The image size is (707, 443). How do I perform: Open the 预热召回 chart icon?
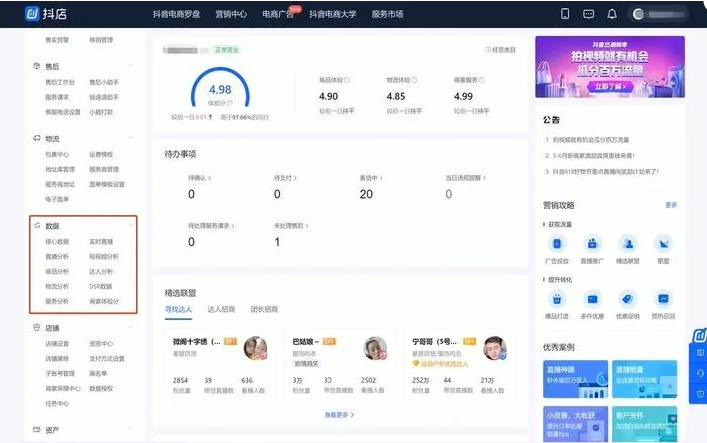(663, 299)
